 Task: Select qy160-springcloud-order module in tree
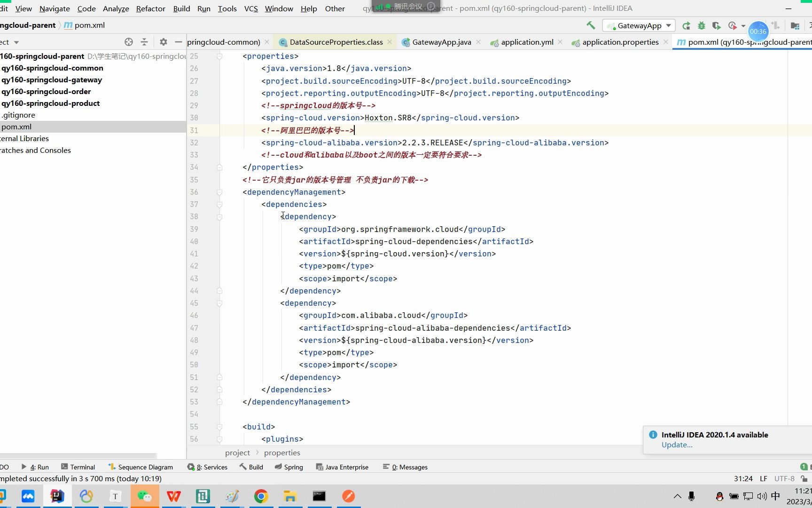[x=46, y=91]
